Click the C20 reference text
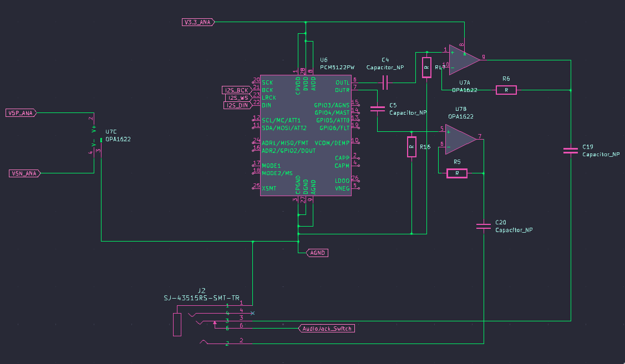 (x=501, y=222)
